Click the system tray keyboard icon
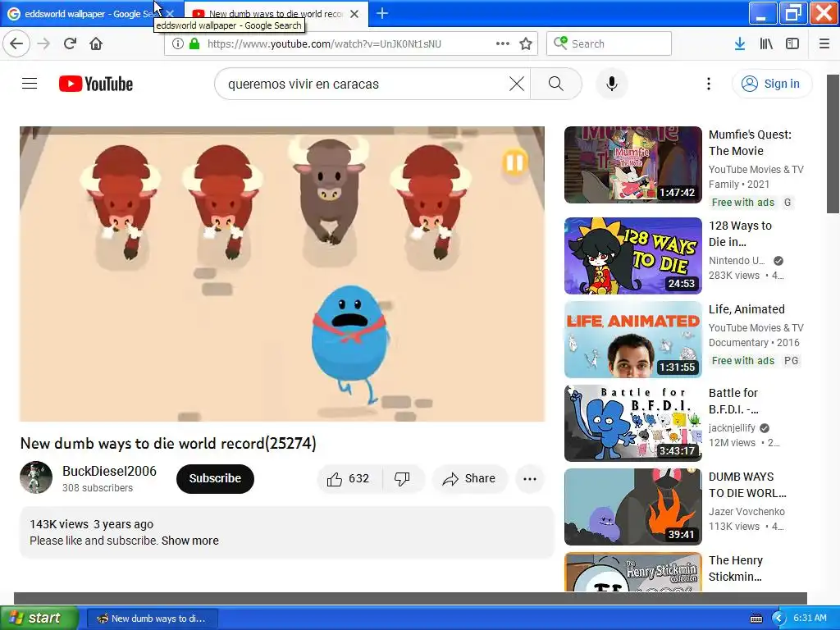This screenshot has height=630, width=840. pos(756,619)
